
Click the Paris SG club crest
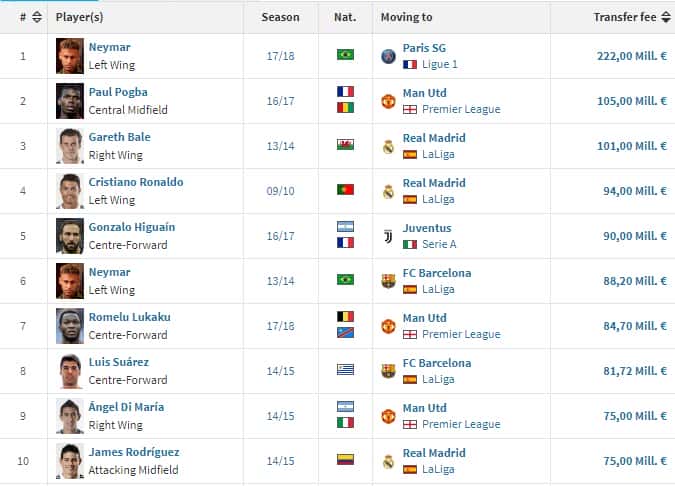(388, 56)
